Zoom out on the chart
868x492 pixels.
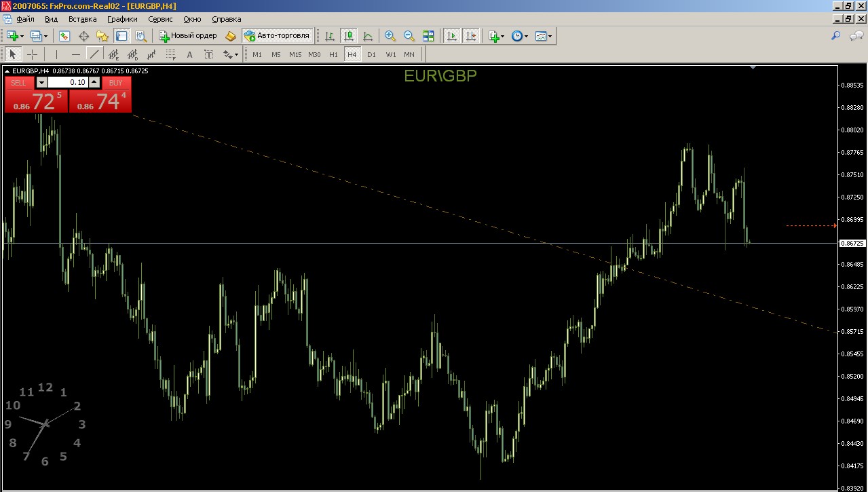(409, 36)
